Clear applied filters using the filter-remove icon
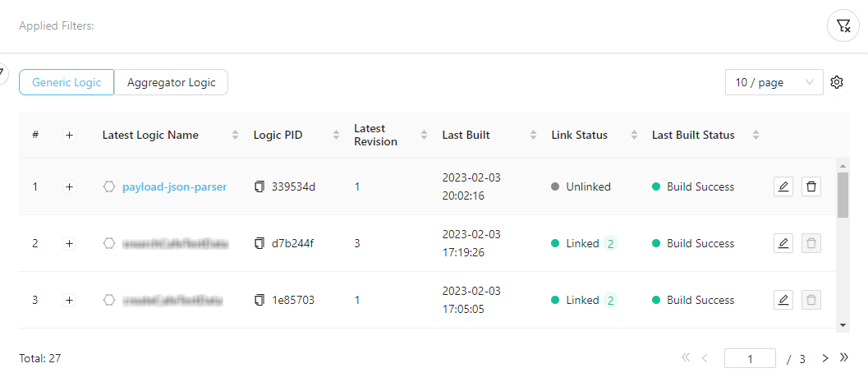The width and height of the screenshot is (868, 382). [x=843, y=26]
